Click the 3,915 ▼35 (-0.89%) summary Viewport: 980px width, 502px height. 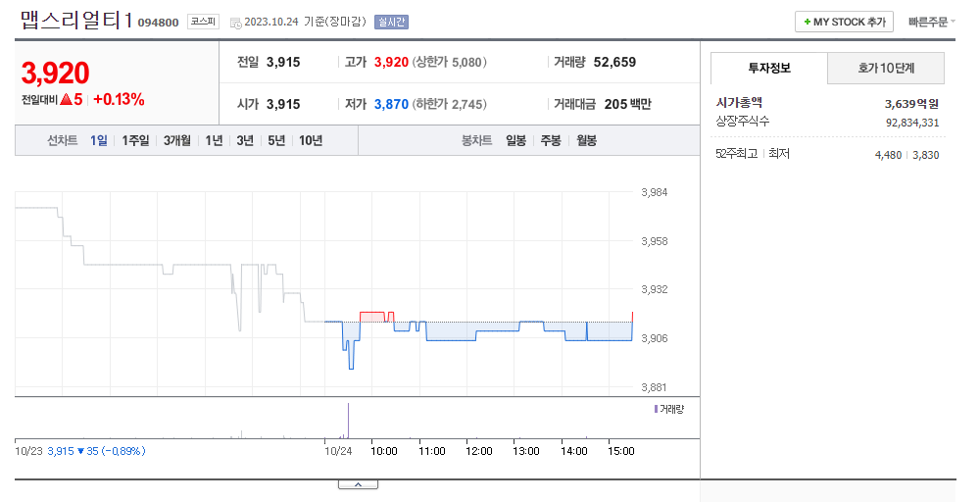pyautogui.click(x=96, y=451)
